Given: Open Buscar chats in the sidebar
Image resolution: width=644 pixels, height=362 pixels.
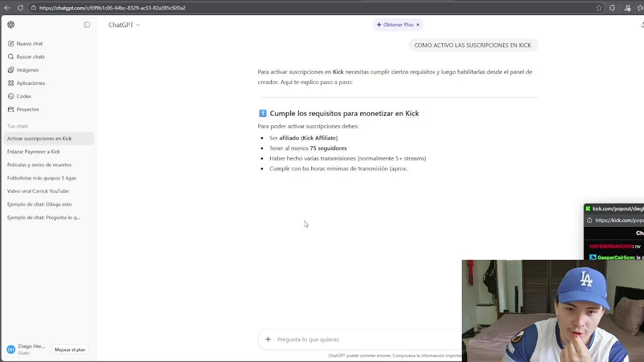Looking at the screenshot, I should pyautogui.click(x=48, y=57).
